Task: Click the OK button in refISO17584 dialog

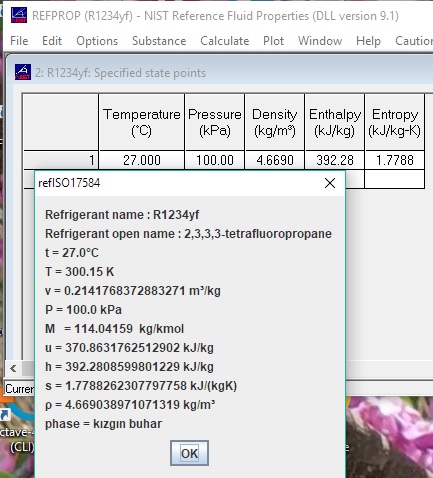Action: [189, 453]
